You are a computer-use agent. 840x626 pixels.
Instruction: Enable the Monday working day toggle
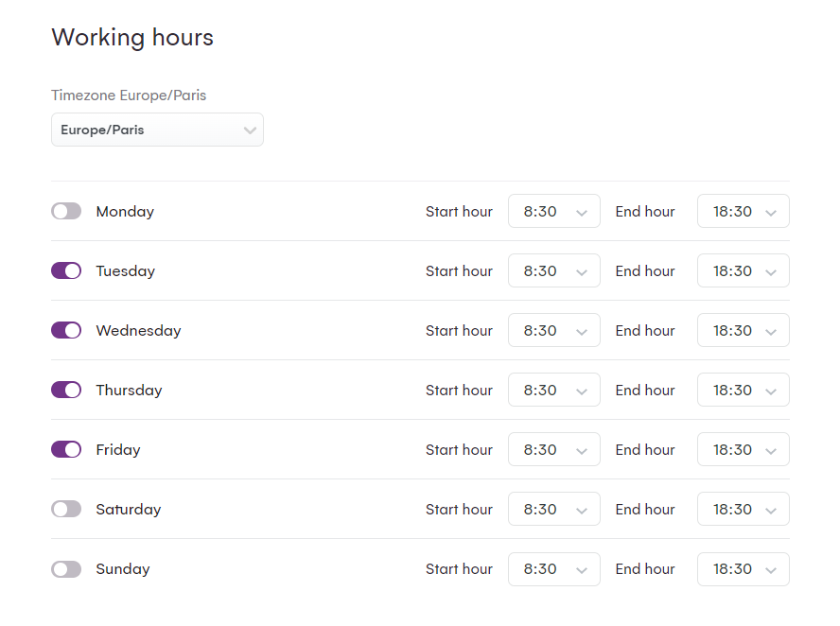coord(66,211)
